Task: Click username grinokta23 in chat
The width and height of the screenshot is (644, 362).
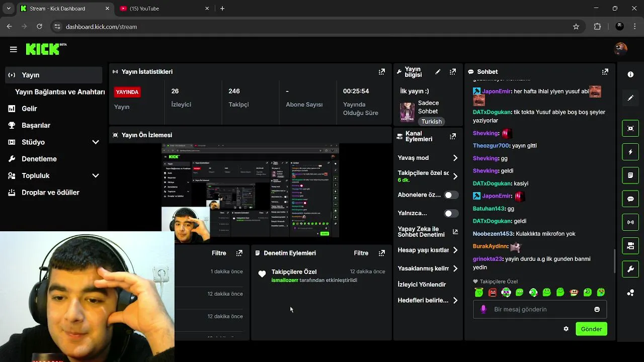Action: click(488, 259)
